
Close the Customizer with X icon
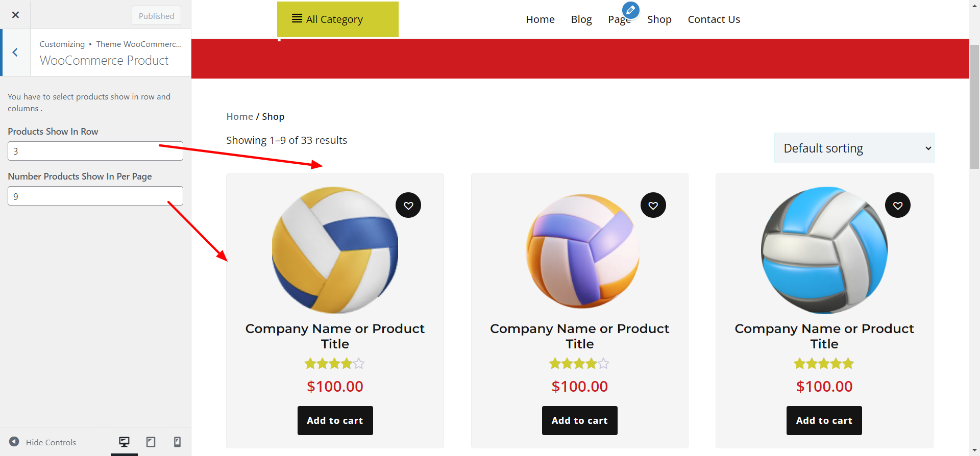coord(15,15)
